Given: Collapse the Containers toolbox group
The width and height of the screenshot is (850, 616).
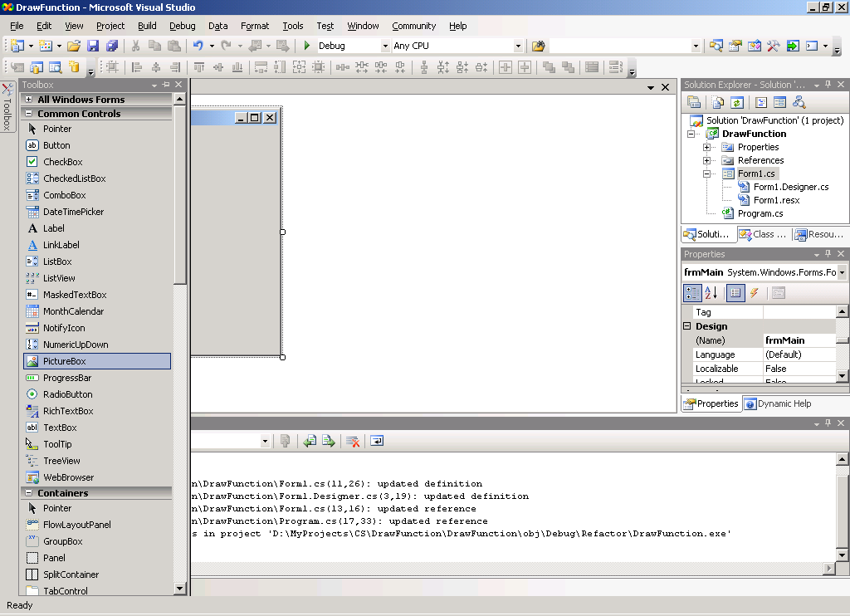Looking at the screenshot, I should (x=29, y=493).
